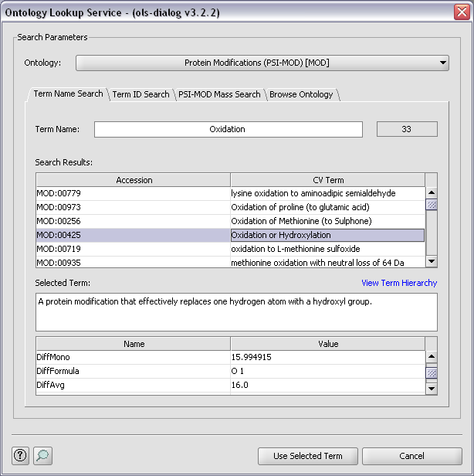Screen dimensions: 474x476
Task: Click the Cancel button
Action: pos(411,456)
